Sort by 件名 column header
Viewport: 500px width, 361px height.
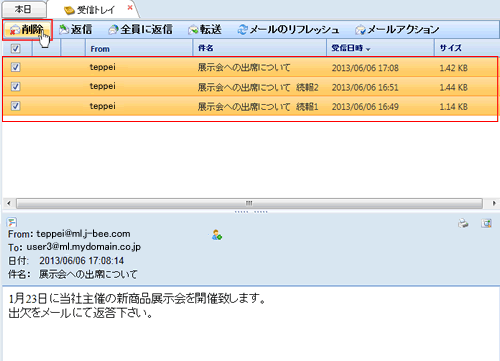(260, 49)
